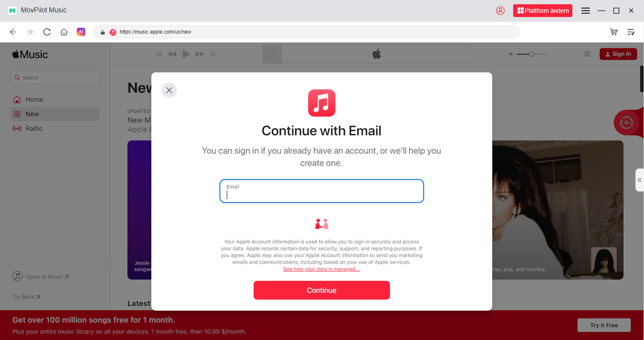Toggle repeat mode in player
644x340 pixels.
[x=213, y=54]
